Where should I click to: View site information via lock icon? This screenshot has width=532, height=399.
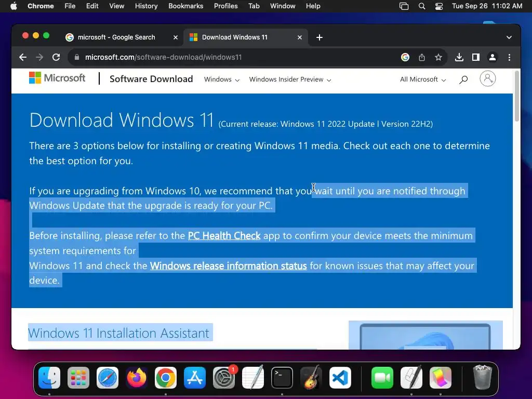[x=77, y=57]
